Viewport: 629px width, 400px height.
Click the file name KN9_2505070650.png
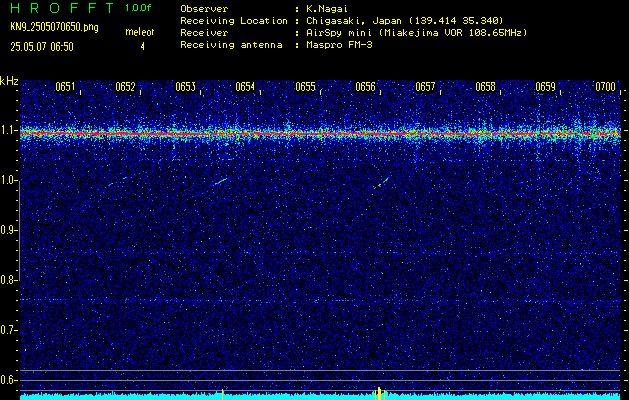pyautogui.click(x=54, y=27)
